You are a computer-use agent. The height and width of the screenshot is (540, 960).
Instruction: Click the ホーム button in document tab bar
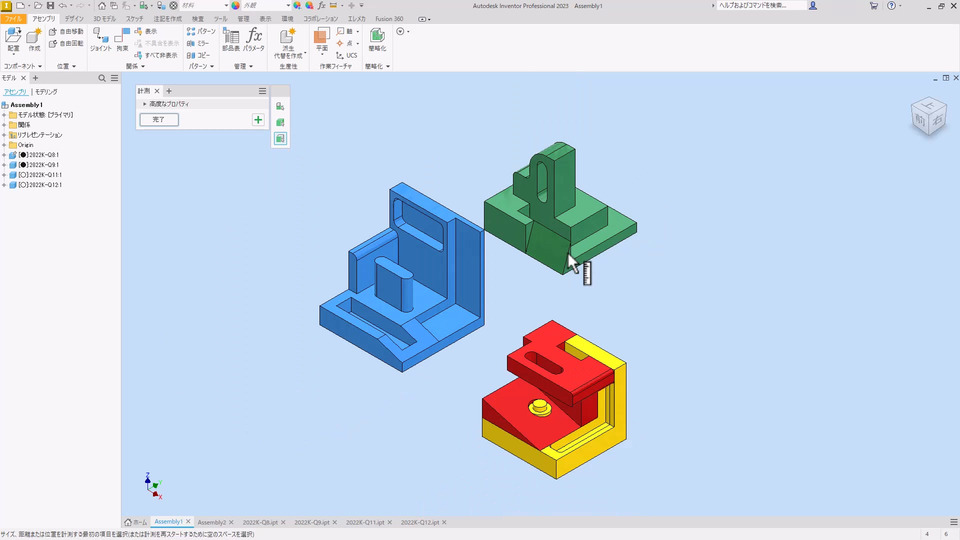pyautogui.click(x=136, y=522)
